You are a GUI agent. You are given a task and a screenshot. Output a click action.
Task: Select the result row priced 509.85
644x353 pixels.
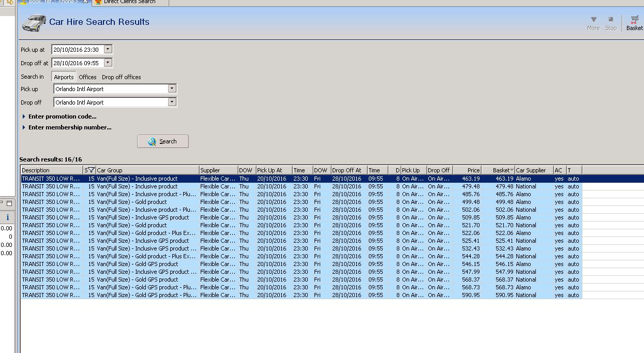click(x=301, y=217)
